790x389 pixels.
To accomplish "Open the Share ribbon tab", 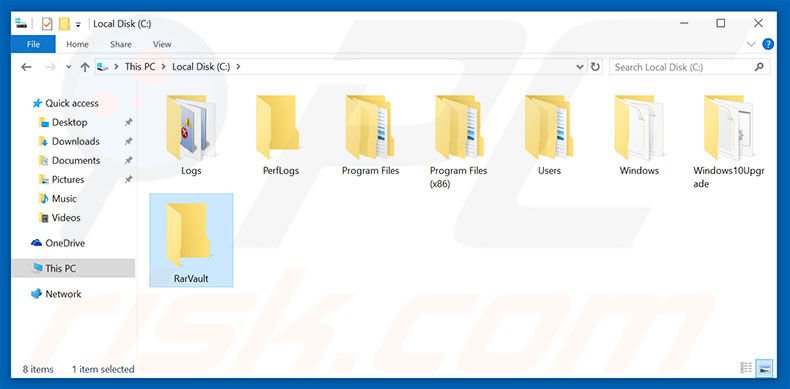I will pyautogui.click(x=121, y=44).
